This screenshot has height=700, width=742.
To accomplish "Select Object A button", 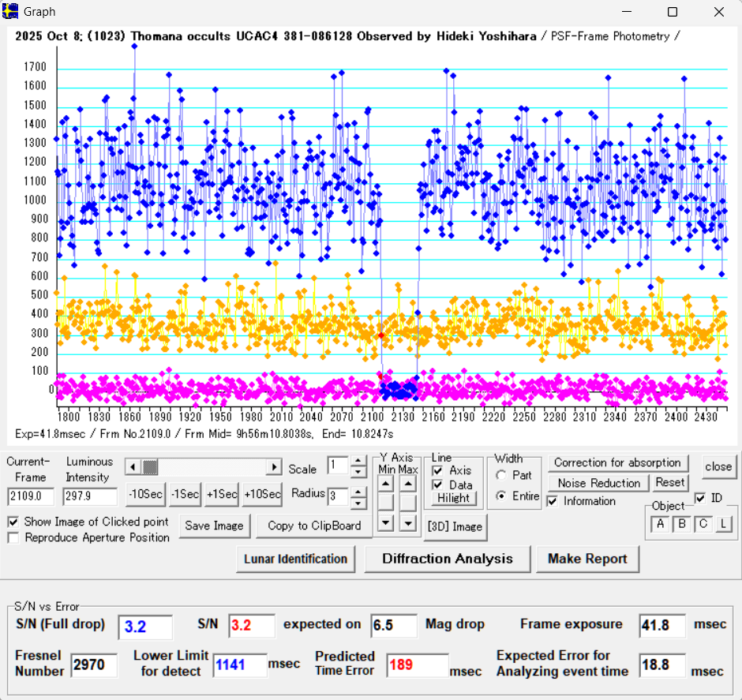I will [x=661, y=523].
